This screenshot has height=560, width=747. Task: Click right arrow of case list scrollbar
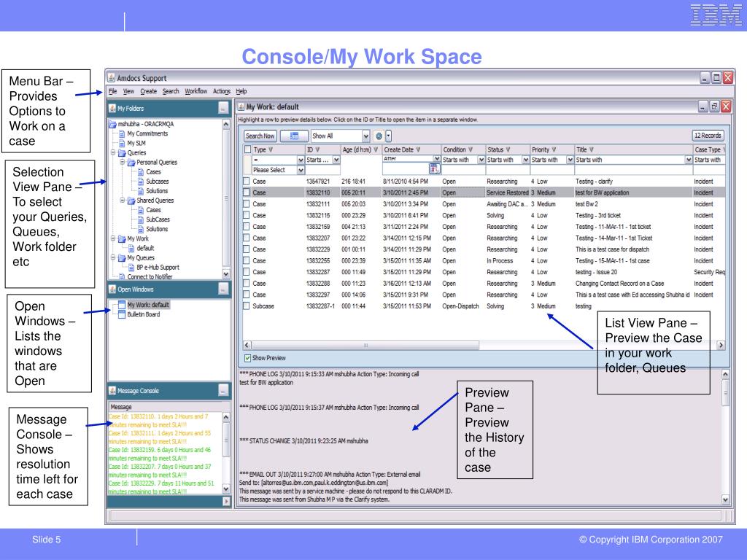tap(721, 345)
